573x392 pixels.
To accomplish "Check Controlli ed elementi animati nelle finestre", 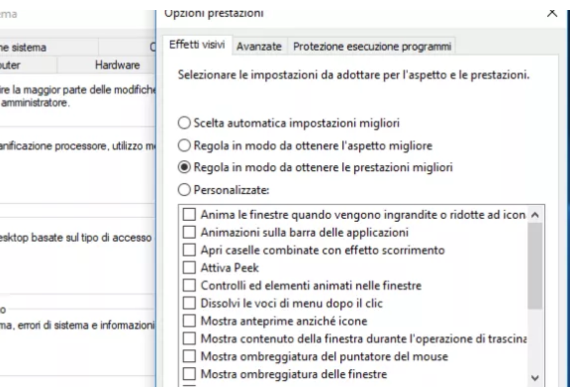I will point(189,285).
